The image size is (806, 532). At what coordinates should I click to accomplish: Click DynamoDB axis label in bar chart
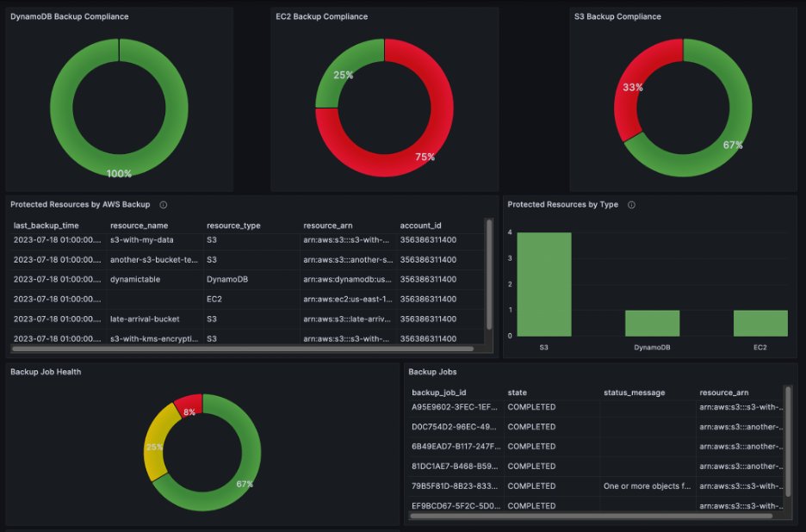653,348
